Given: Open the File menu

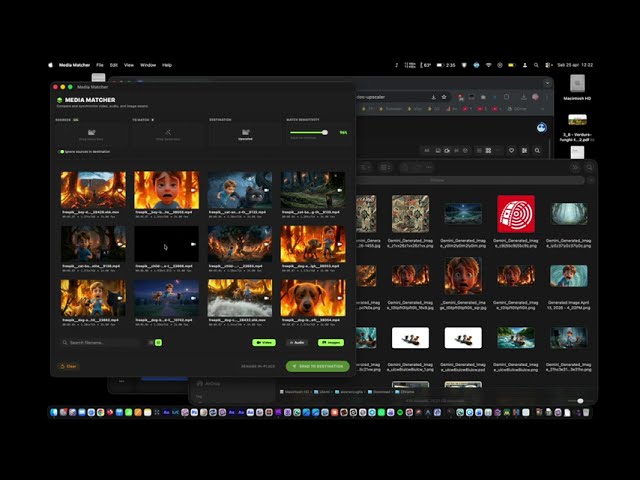Looking at the screenshot, I should [100, 65].
